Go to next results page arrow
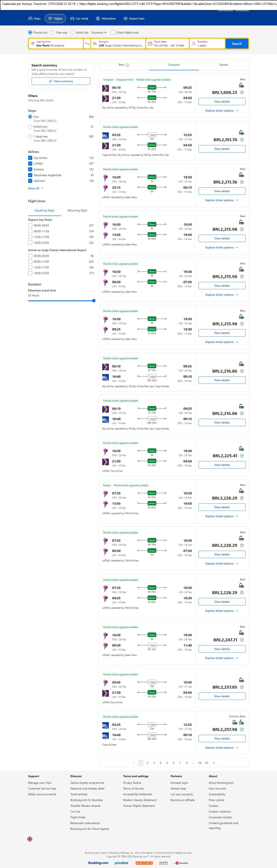277x868 pixels. tap(214, 763)
